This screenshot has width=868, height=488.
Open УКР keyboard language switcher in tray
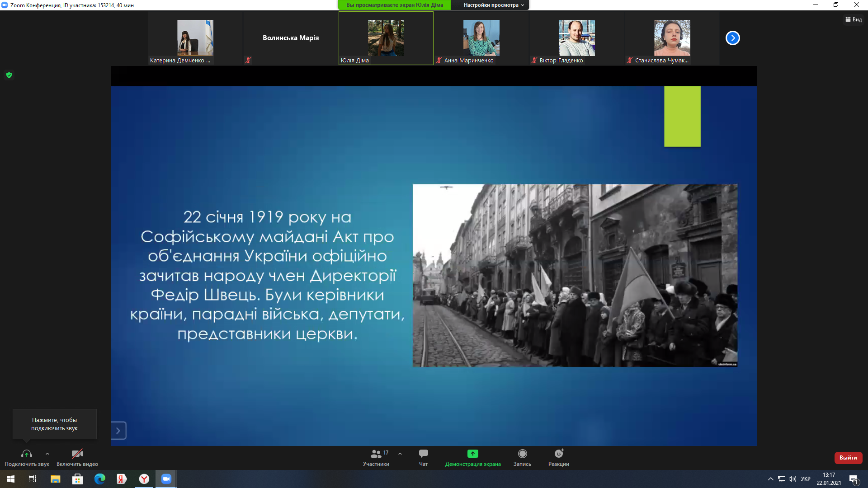click(x=805, y=479)
